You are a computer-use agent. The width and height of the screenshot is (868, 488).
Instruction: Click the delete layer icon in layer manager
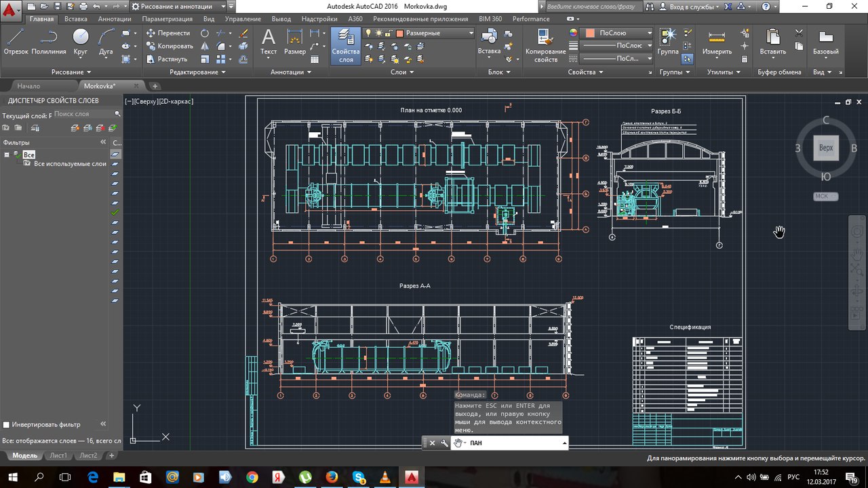click(100, 128)
